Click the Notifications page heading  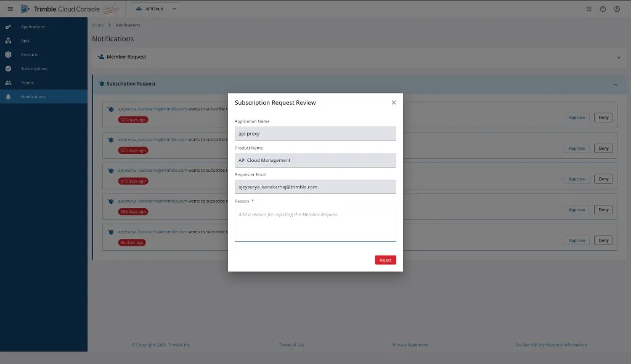113,39
